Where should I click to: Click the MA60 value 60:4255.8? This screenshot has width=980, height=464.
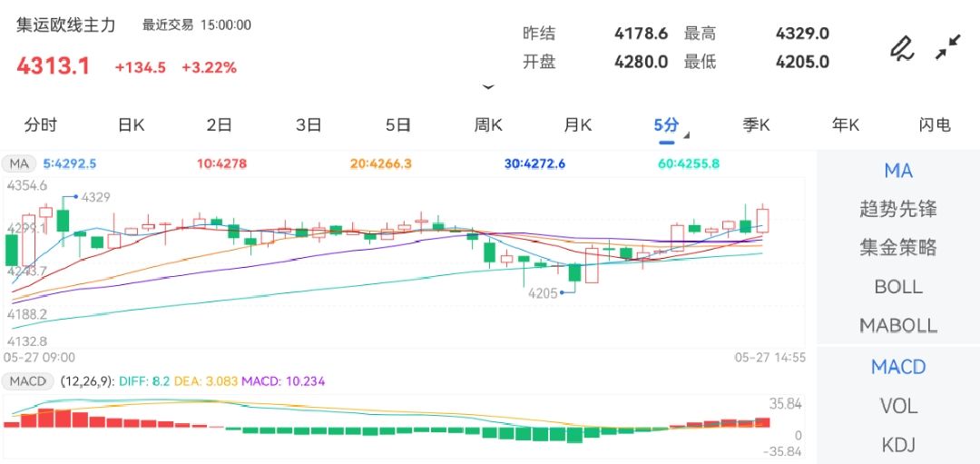pyautogui.click(x=689, y=163)
